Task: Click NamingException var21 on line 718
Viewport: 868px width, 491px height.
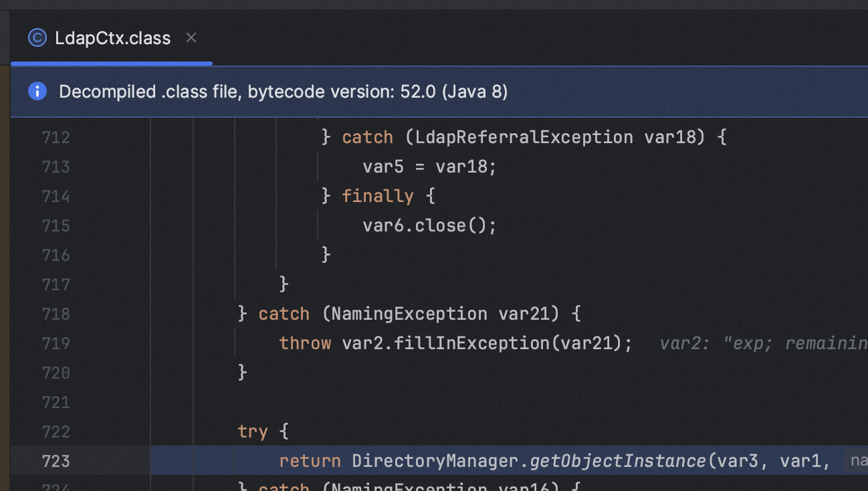Action: pyautogui.click(x=446, y=314)
